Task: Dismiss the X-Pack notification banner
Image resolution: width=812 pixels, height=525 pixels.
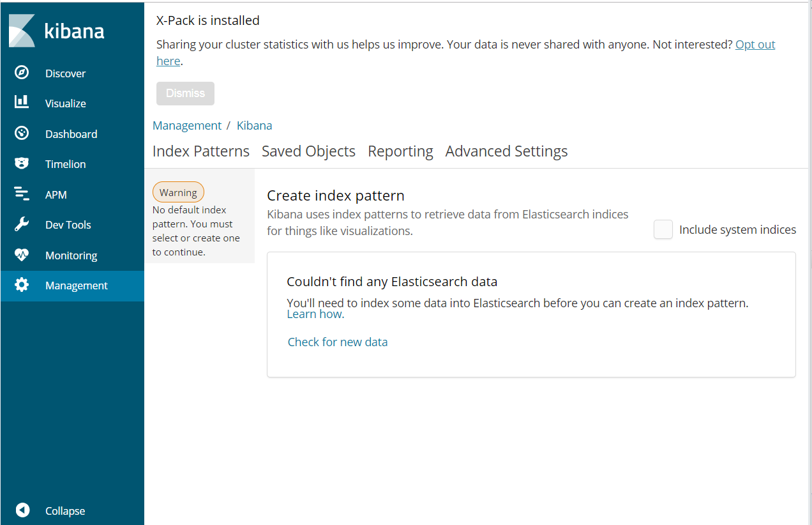Action: [x=185, y=93]
